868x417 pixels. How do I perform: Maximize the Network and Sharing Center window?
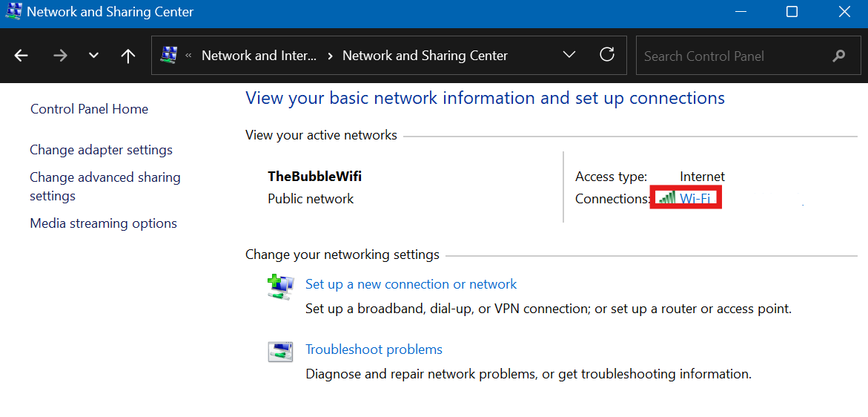(x=792, y=12)
